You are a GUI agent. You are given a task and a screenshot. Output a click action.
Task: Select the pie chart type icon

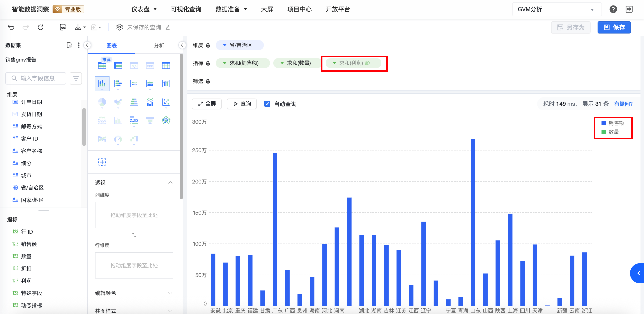[x=102, y=102]
